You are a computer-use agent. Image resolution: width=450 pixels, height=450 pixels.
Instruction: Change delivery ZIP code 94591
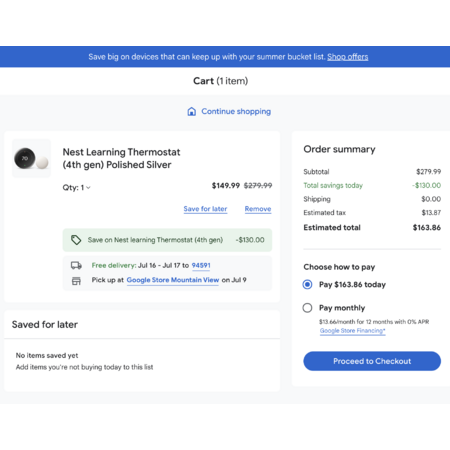coord(201,265)
